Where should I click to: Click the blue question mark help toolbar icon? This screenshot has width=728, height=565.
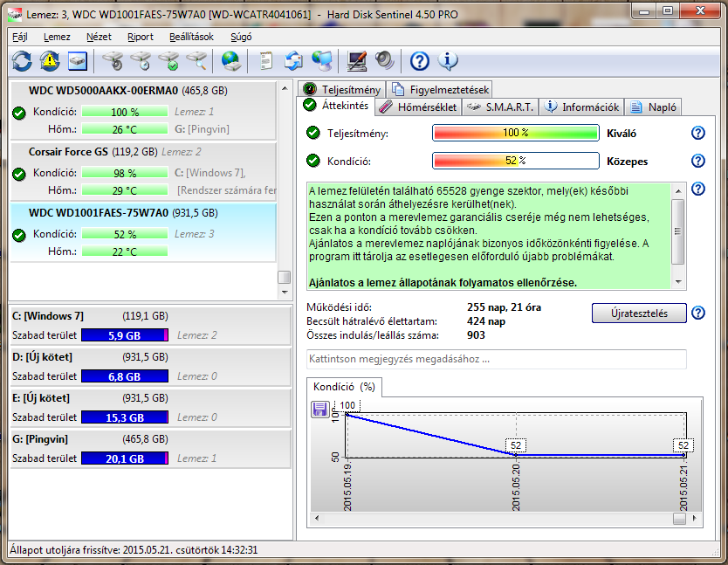coord(420,61)
